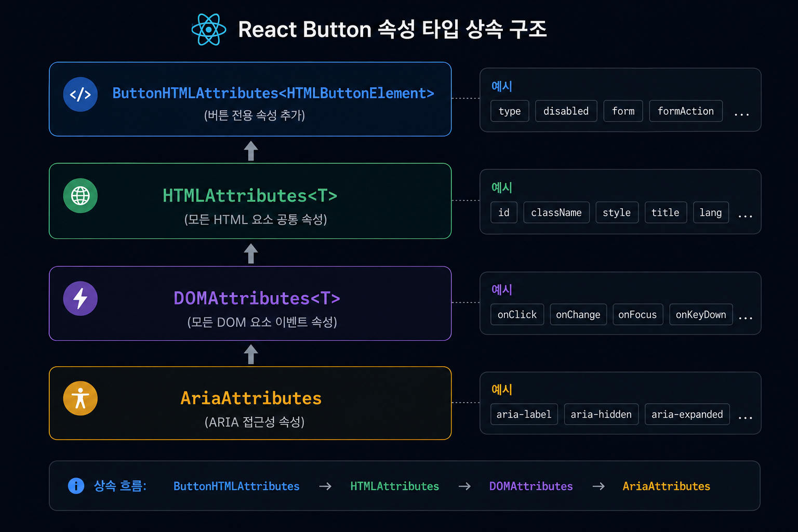This screenshot has width=798, height=532.
Task: Select the 'style' attribute chip
Action: click(x=617, y=212)
